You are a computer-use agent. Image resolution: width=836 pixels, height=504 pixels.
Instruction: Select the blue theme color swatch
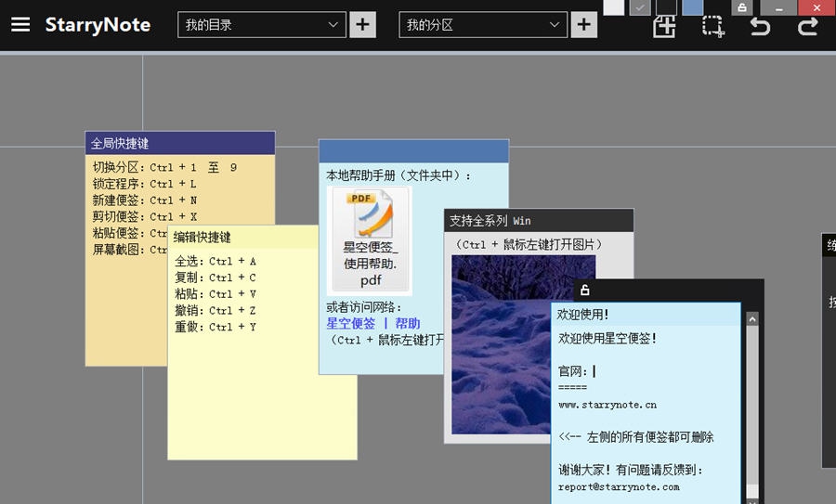coord(693,7)
